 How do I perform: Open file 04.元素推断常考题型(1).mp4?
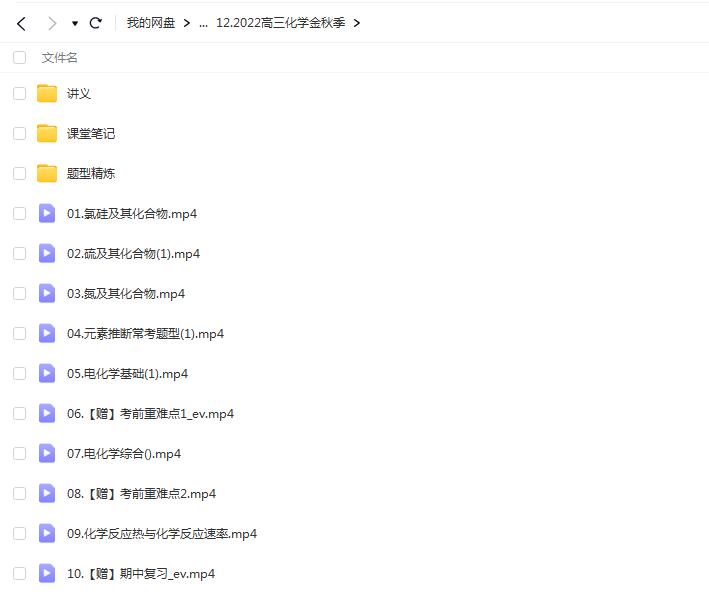pos(145,333)
